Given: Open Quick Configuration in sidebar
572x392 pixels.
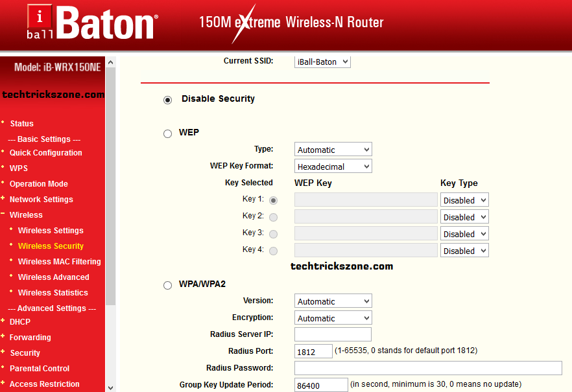Looking at the screenshot, I should pos(45,153).
